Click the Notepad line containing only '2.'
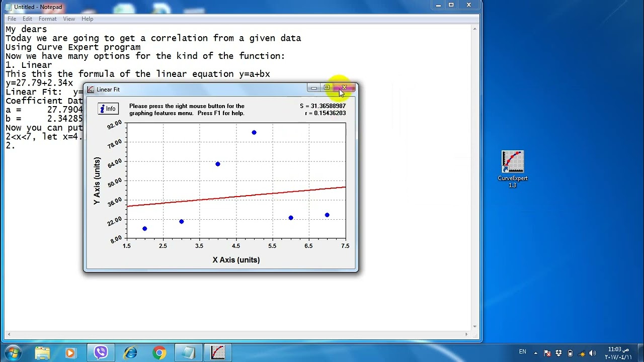This screenshot has height=362, width=644. click(11, 145)
